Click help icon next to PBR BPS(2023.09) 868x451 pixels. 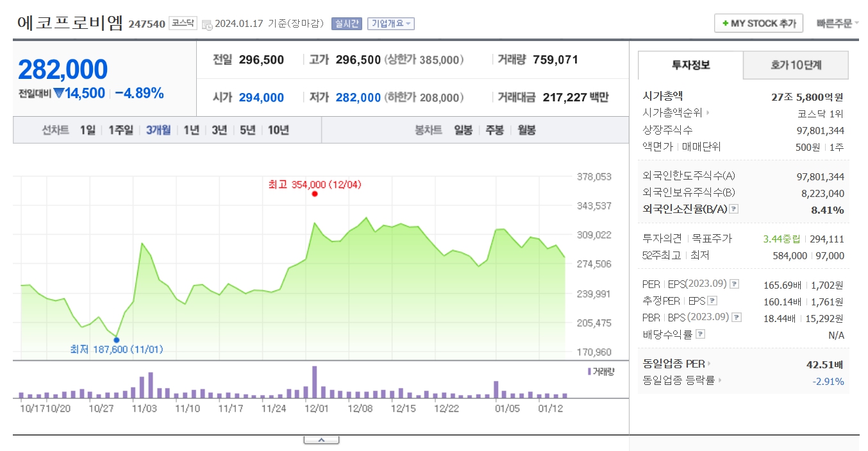tap(735, 318)
